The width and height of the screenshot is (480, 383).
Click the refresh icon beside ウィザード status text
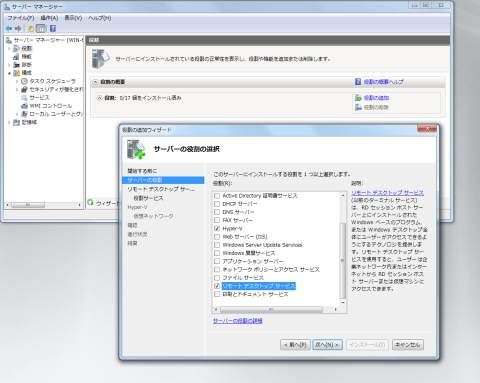(90, 202)
